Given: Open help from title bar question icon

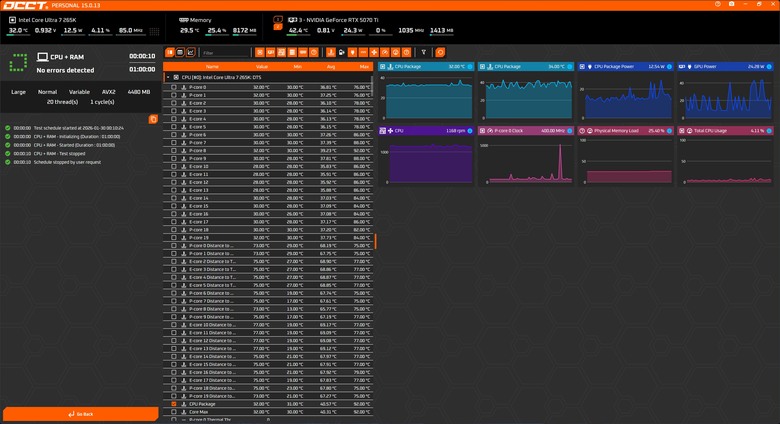Looking at the screenshot, I should [x=718, y=4].
